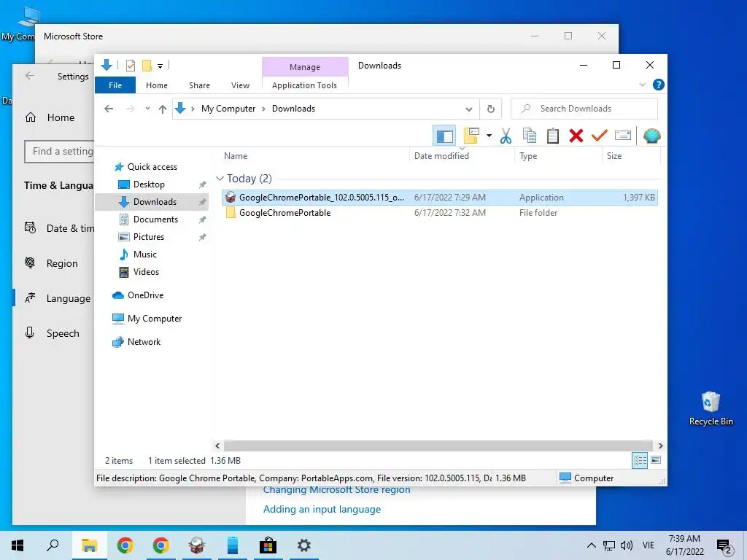
Task: Select Music in navigation pane
Action: [144, 254]
